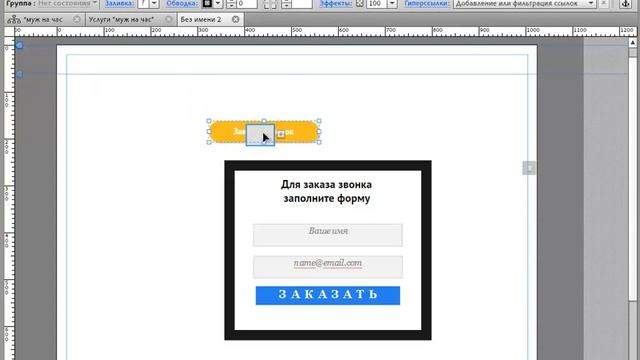Click the ЗАКАЗАТЬ submit button
640x360 pixels.
tap(328, 295)
